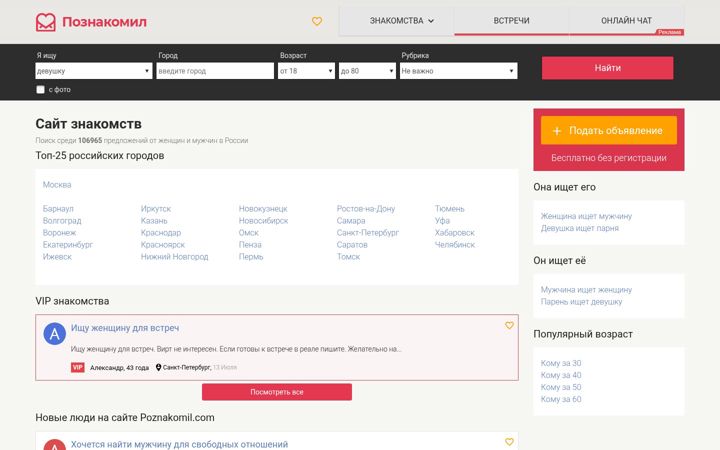Open the Онлайн чат tab
The width and height of the screenshot is (720, 450).
tap(626, 21)
